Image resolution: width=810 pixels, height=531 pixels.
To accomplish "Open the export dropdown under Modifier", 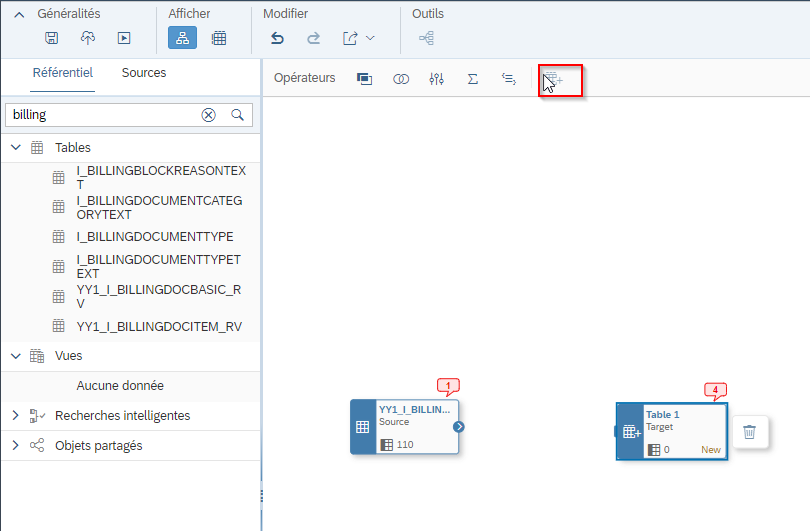I will point(358,38).
